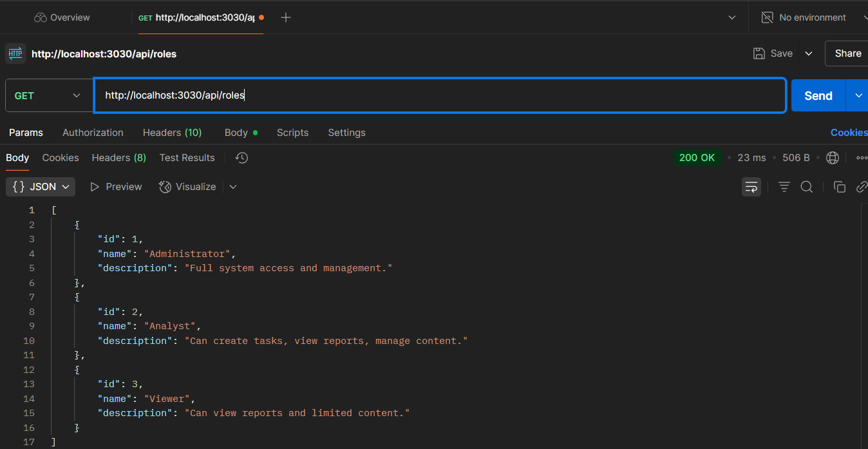868x449 pixels.
Task: Click the request URL input field
Action: point(440,95)
